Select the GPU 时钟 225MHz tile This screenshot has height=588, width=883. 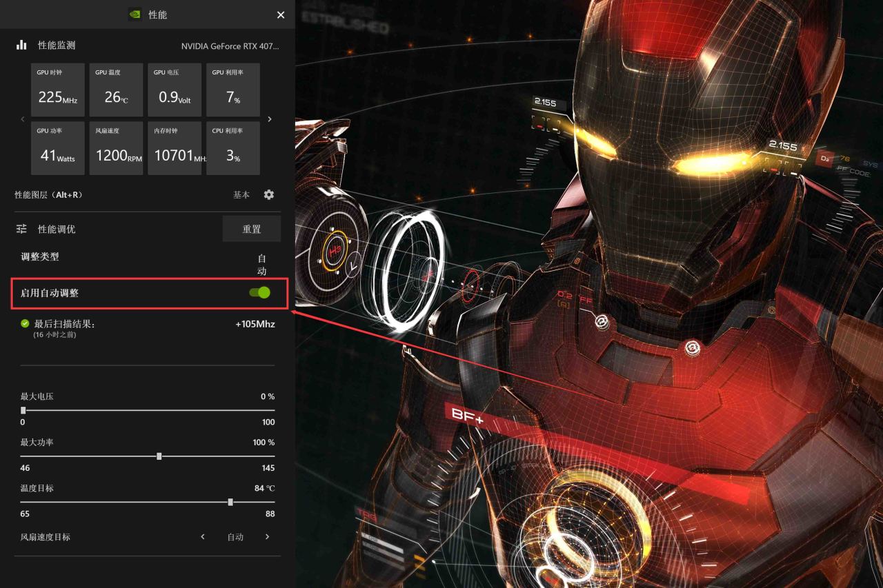coord(58,90)
